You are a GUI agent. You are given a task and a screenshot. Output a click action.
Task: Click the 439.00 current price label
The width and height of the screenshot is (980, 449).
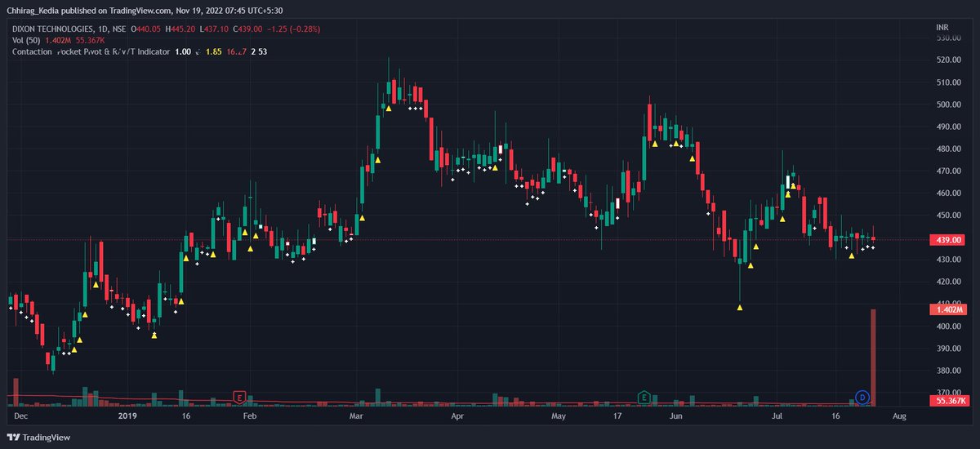tap(947, 240)
